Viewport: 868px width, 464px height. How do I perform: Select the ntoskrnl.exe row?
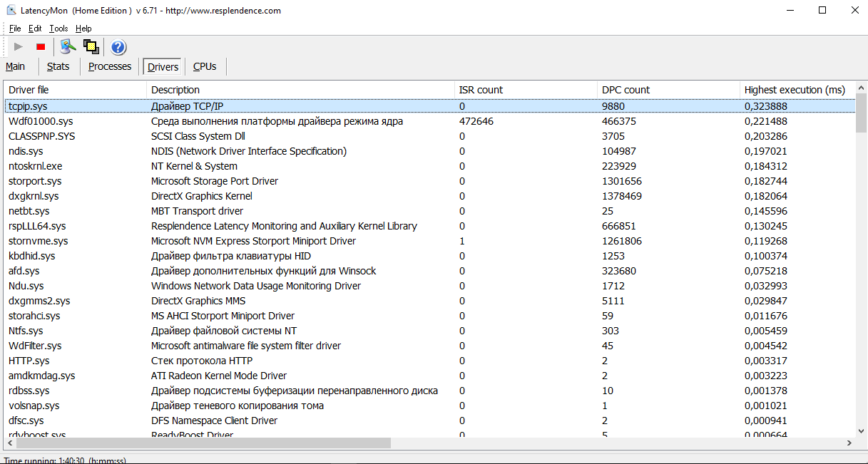tap(429, 166)
